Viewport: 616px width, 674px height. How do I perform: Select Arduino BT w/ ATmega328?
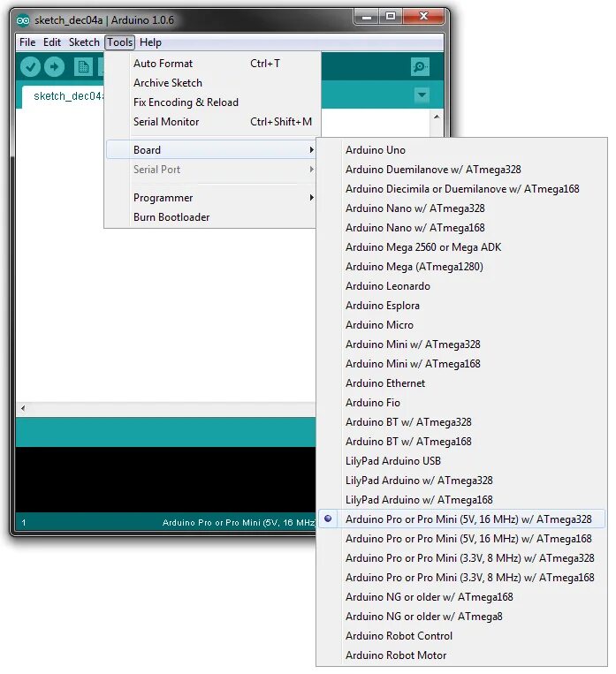[x=461, y=422]
